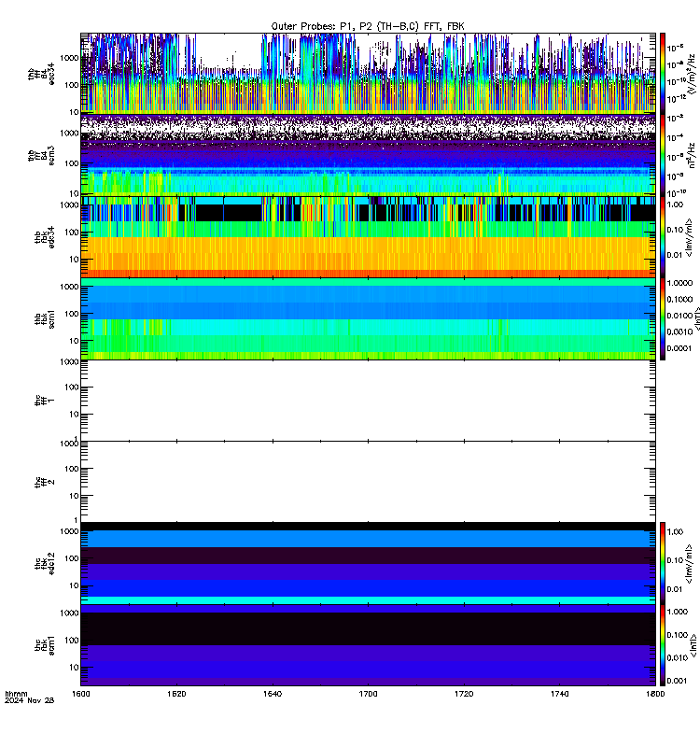
Task: Click the 1800 time axis tick label
Action: [655, 694]
